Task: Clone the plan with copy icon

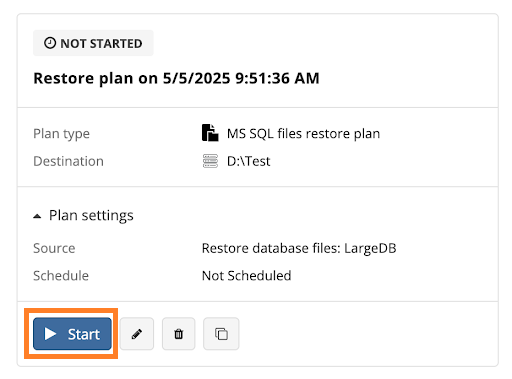Action: 221,334
